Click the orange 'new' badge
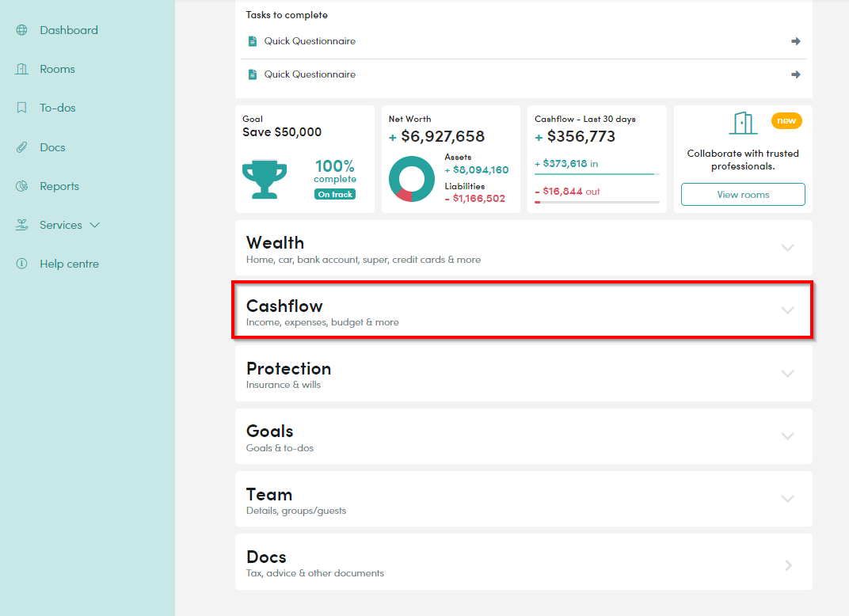 click(786, 120)
